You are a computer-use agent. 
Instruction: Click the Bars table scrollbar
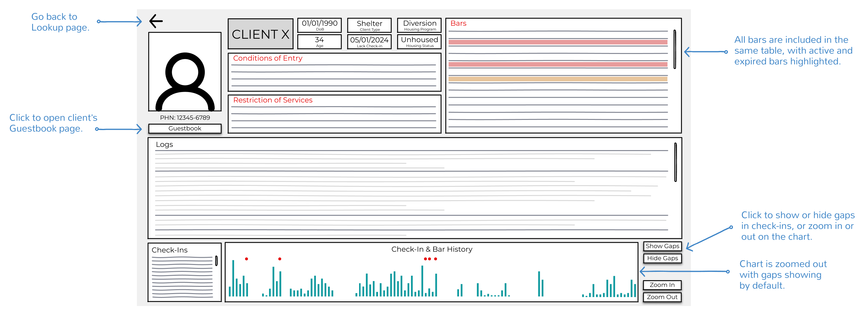coord(675,49)
